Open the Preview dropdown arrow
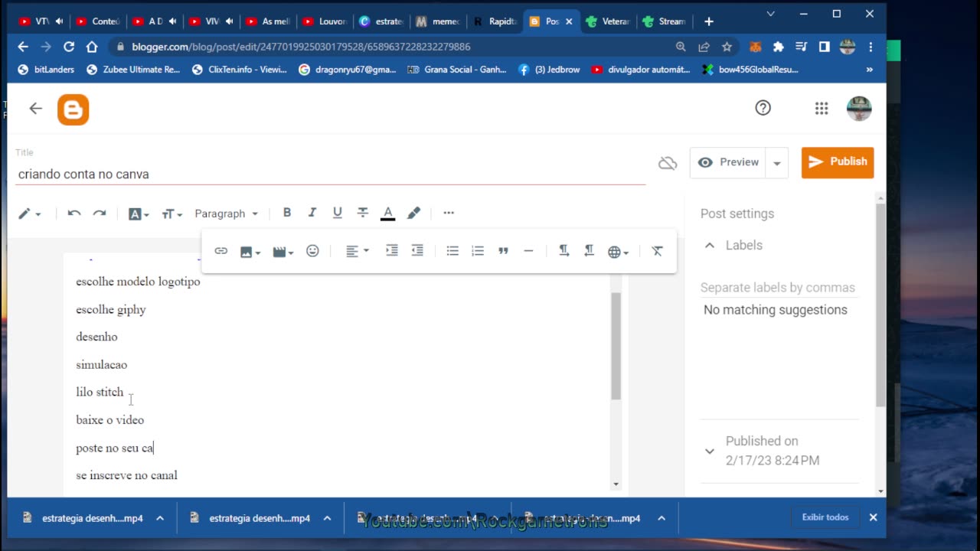 777,163
